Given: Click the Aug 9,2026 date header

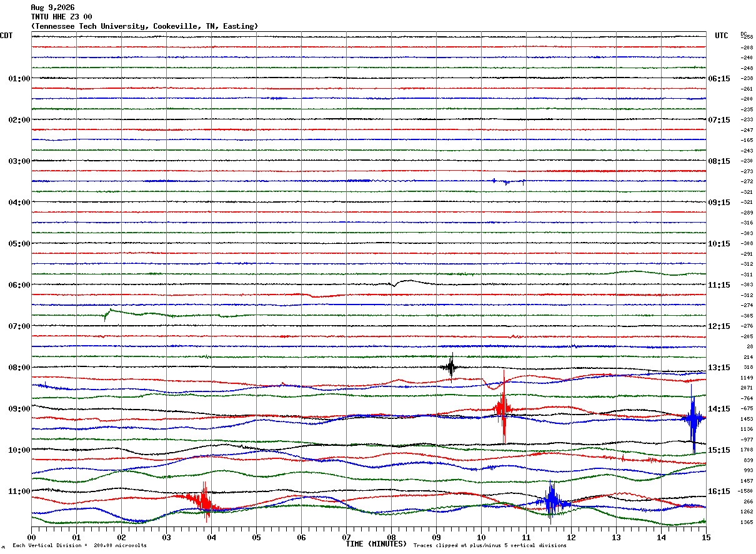Looking at the screenshot, I should tap(52, 8).
